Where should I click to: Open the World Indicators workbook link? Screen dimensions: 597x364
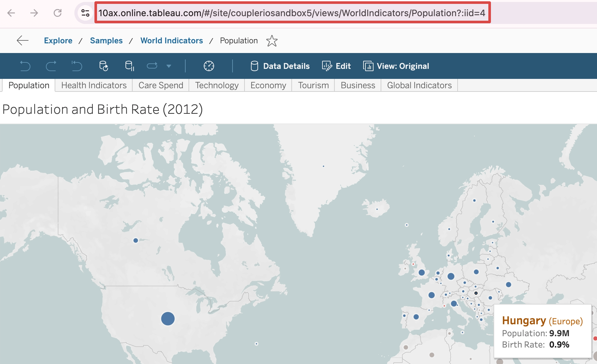coord(171,41)
